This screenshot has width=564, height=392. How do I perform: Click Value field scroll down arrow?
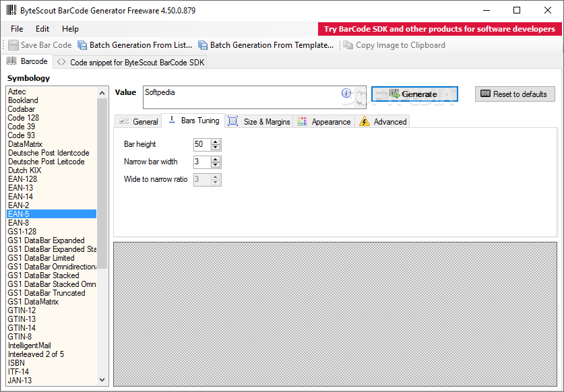point(360,103)
